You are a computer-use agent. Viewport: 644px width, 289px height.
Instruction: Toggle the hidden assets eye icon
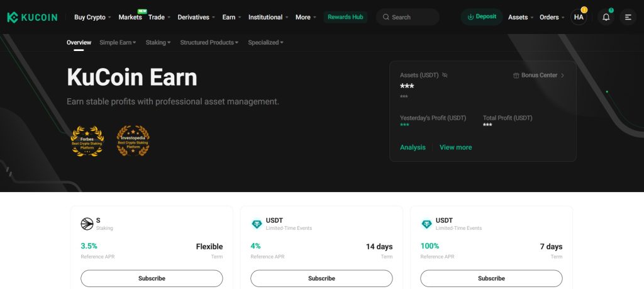pos(445,75)
